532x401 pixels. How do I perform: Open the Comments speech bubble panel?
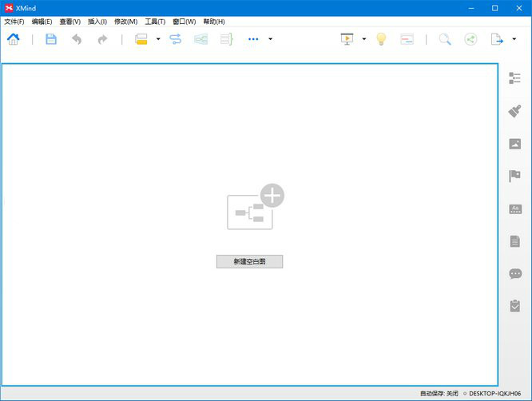(514, 274)
